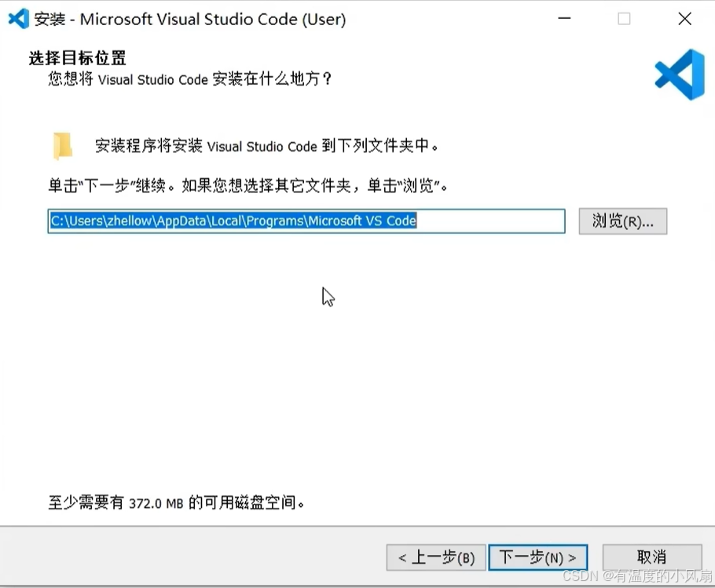The height and width of the screenshot is (588, 715).
Task: Click the installation path input field
Action: click(x=306, y=221)
